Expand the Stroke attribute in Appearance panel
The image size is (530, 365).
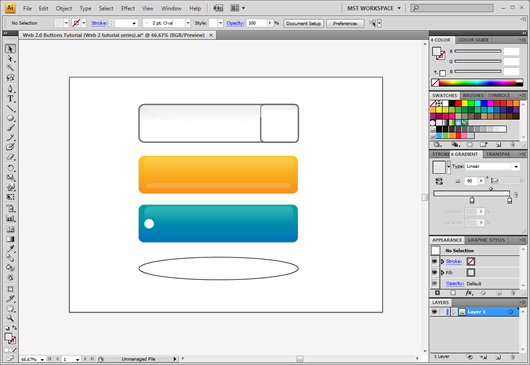[442, 261]
